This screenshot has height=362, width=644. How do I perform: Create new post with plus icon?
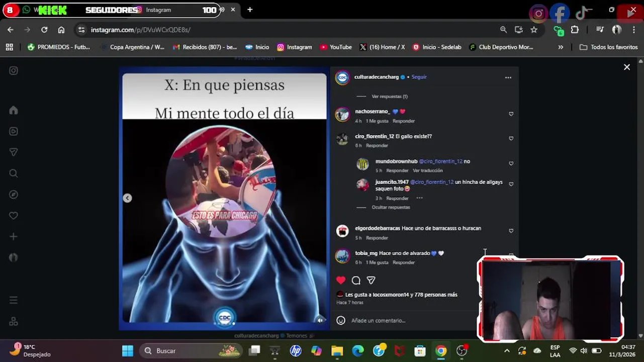pyautogui.click(x=14, y=236)
